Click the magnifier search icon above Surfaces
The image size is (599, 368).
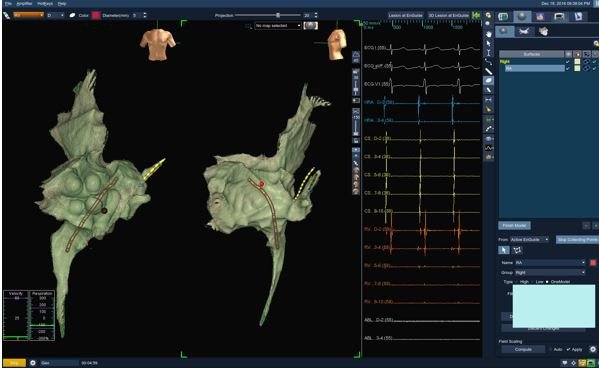click(x=596, y=44)
